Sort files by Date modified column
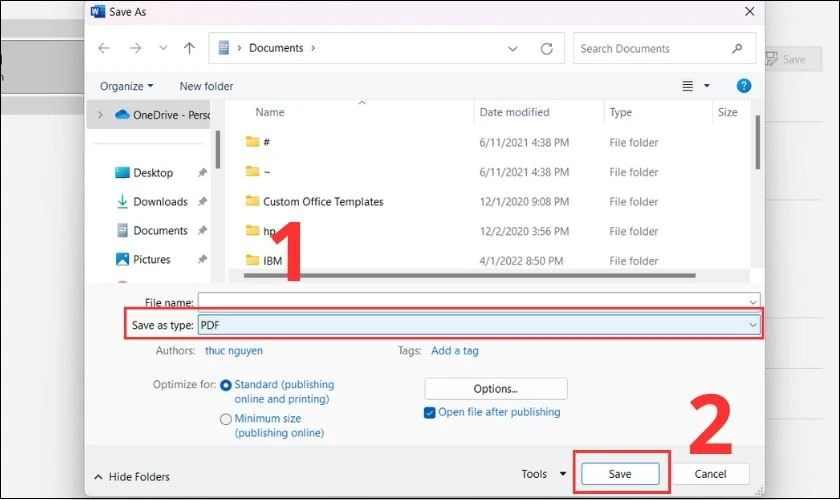This screenshot has width=840, height=500. (514, 112)
